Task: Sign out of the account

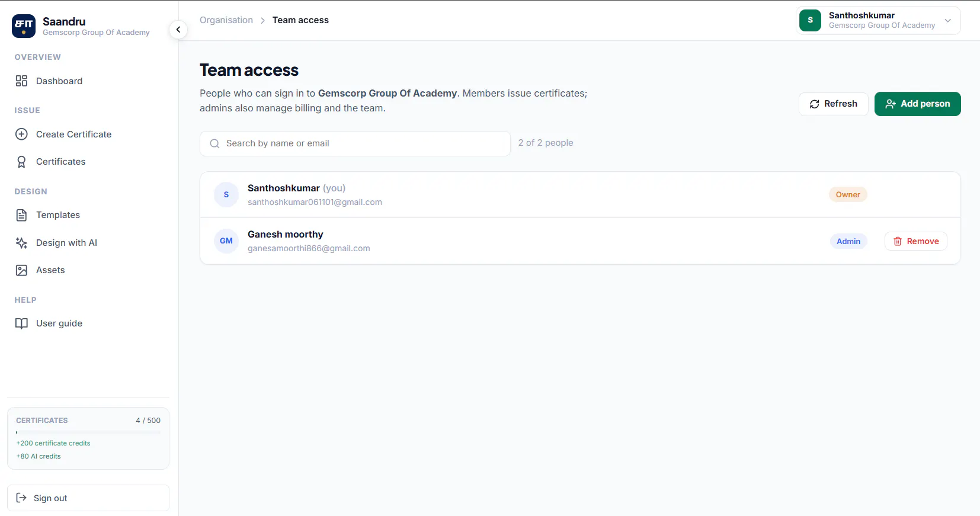Action: click(88, 498)
